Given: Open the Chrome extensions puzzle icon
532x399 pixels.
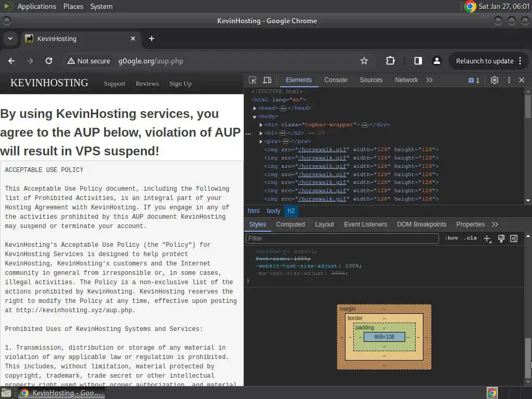Looking at the screenshot, I should coord(390,61).
